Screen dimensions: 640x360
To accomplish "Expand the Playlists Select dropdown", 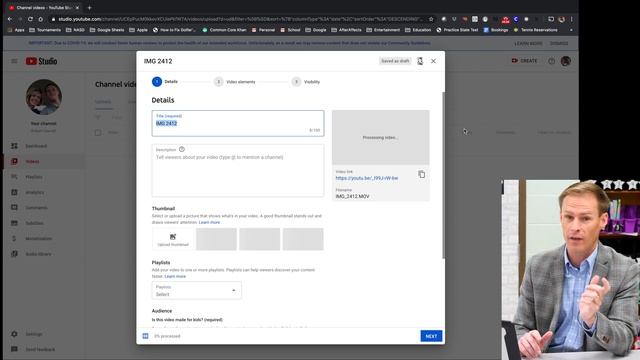I will click(196, 290).
